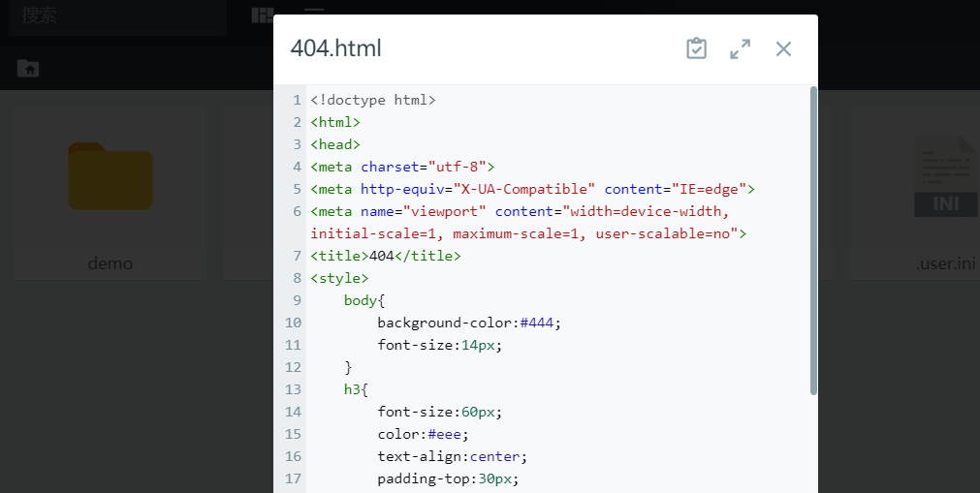
Task: Copy file contents with the clipboard icon
Action: [696, 48]
